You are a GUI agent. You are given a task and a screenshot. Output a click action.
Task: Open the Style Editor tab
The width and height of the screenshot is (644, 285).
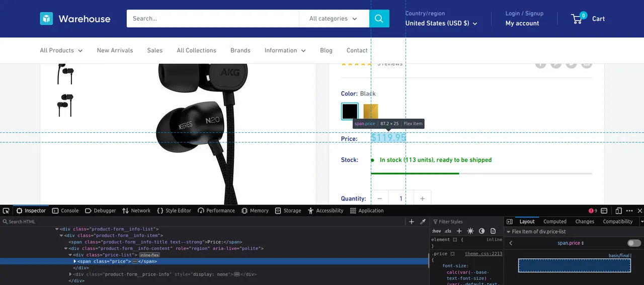pos(174,210)
